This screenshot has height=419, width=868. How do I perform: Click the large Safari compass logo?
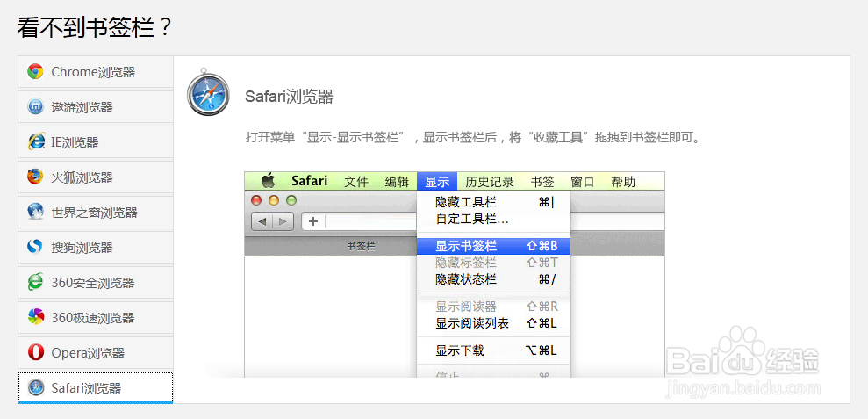tap(208, 94)
